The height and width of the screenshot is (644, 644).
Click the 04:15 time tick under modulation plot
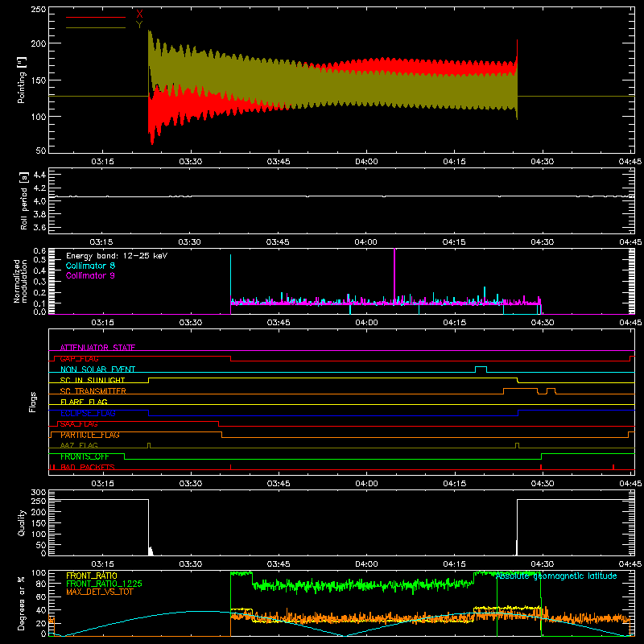point(454,323)
